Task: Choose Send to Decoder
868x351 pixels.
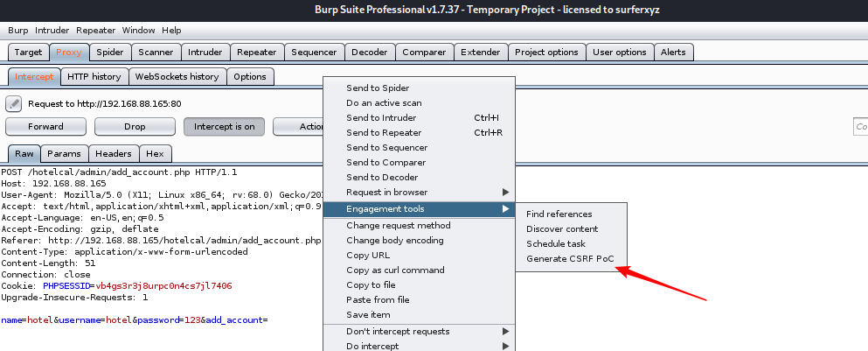Action: [x=419, y=178]
